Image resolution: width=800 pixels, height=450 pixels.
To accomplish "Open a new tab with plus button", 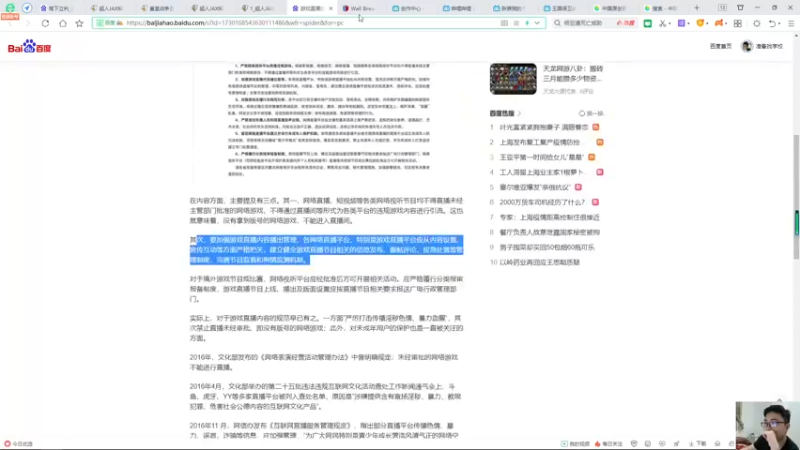I will click(x=697, y=8).
